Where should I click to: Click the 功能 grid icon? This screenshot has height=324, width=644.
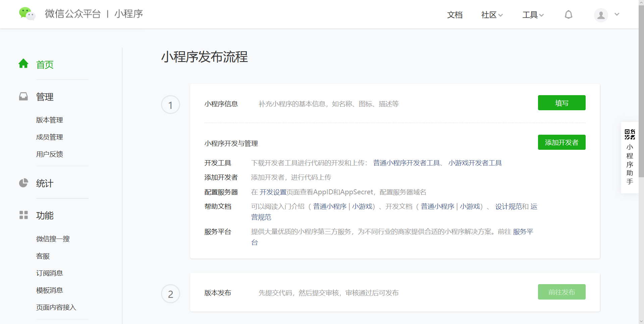tap(23, 215)
